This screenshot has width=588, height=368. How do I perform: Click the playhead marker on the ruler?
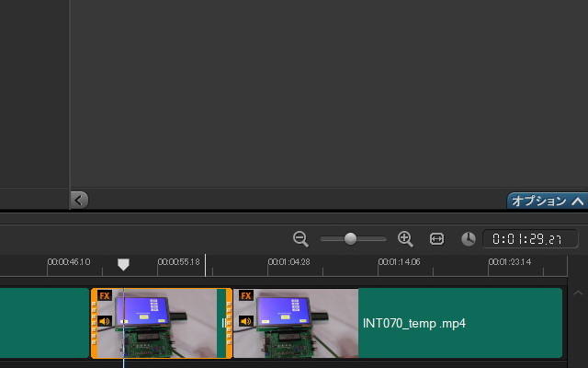point(123,264)
